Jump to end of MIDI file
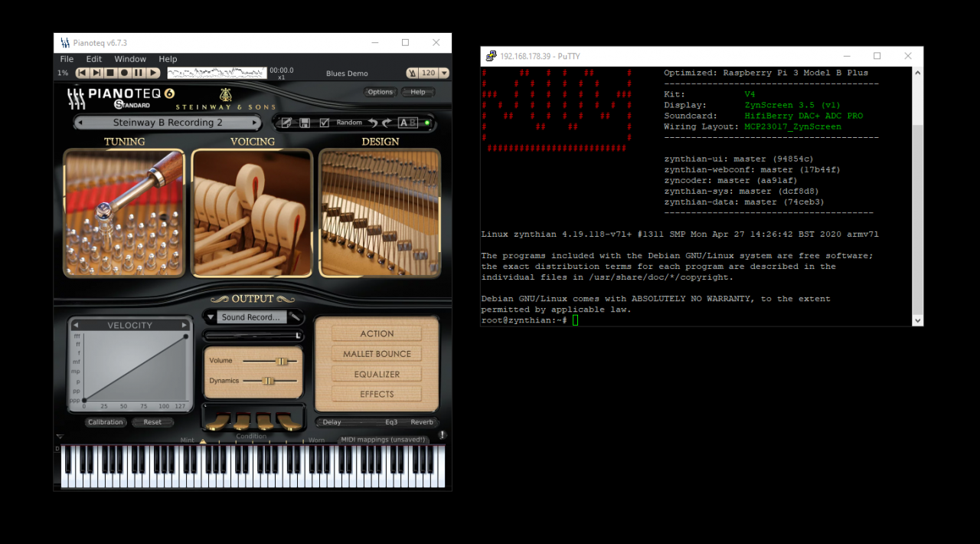Viewport: 980px width, 544px height. [96, 73]
